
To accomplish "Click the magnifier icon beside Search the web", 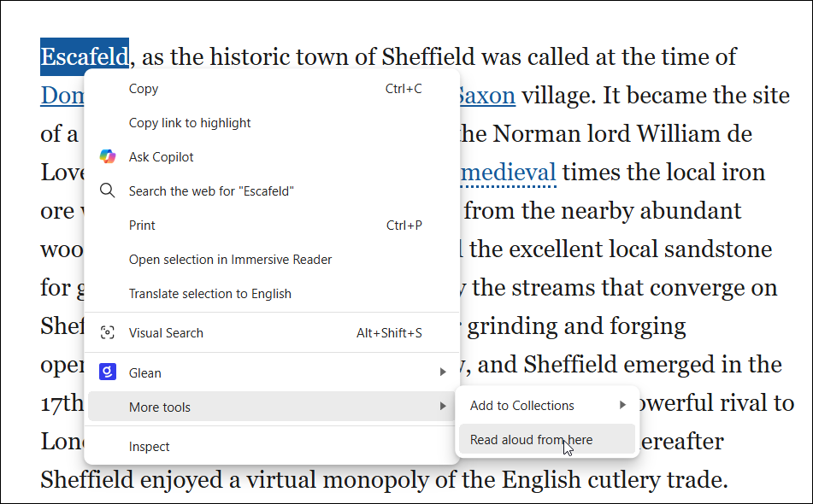I will 108,190.
